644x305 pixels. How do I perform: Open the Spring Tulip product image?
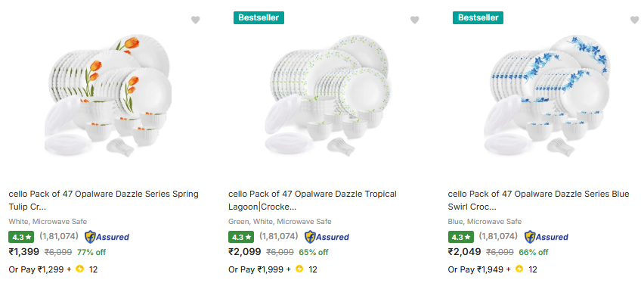point(106,95)
